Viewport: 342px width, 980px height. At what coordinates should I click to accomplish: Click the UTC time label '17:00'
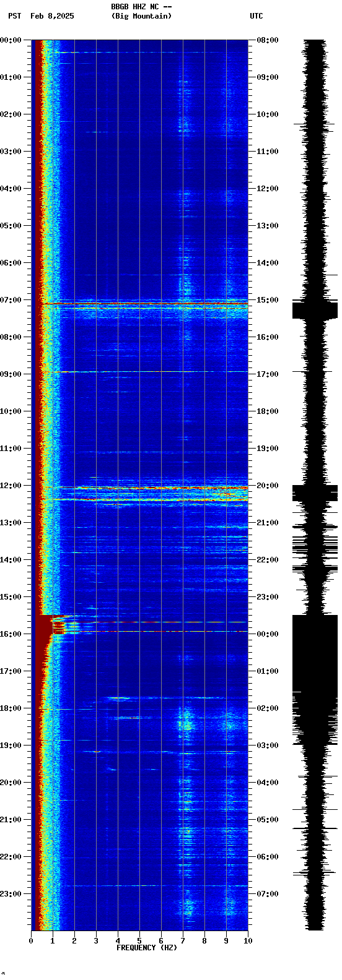268,374
